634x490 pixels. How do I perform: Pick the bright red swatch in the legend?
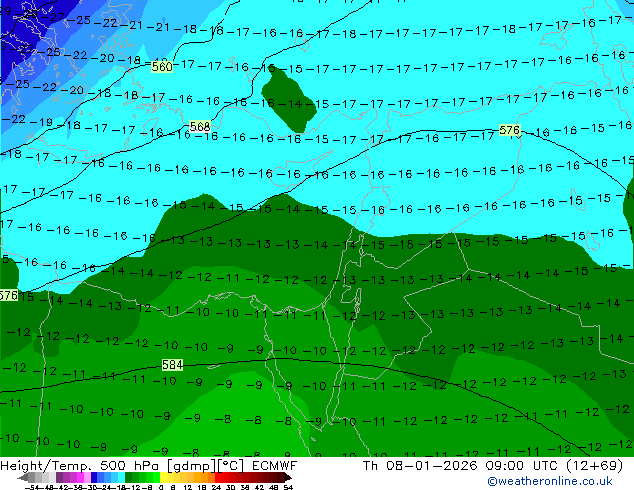(218, 478)
